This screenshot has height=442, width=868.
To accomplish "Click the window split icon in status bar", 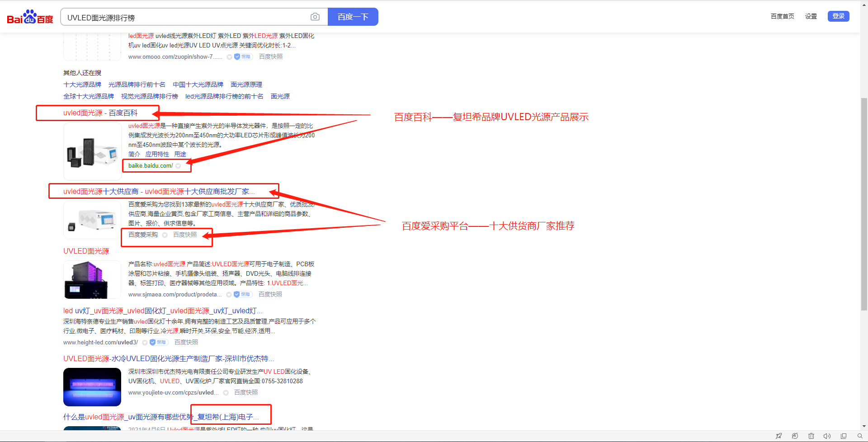I will coord(844,436).
